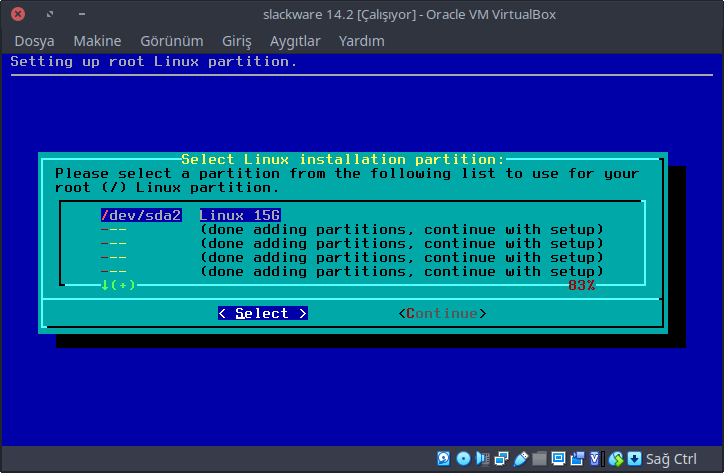Click the keyboard capture arrow icon
The image size is (724, 473).
[635, 459]
